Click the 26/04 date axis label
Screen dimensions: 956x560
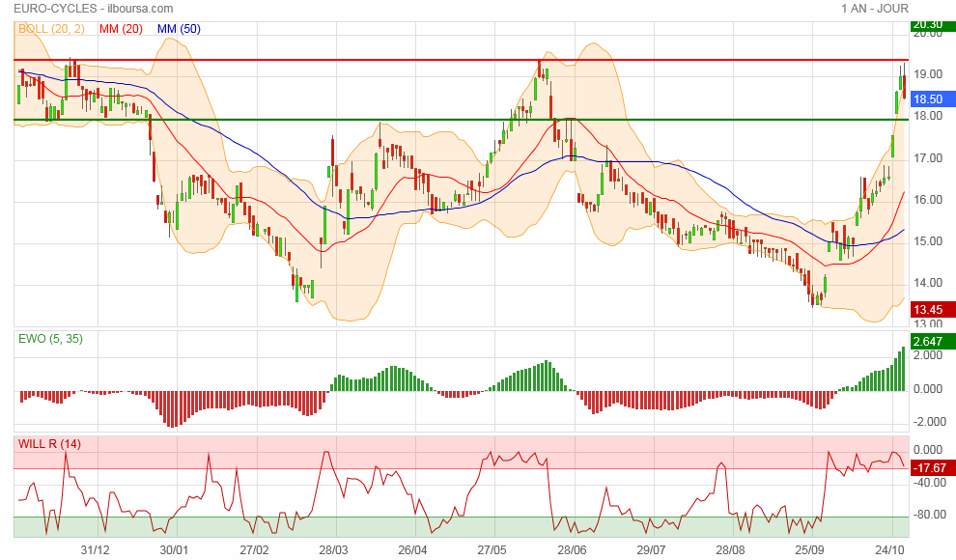[x=412, y=550]
